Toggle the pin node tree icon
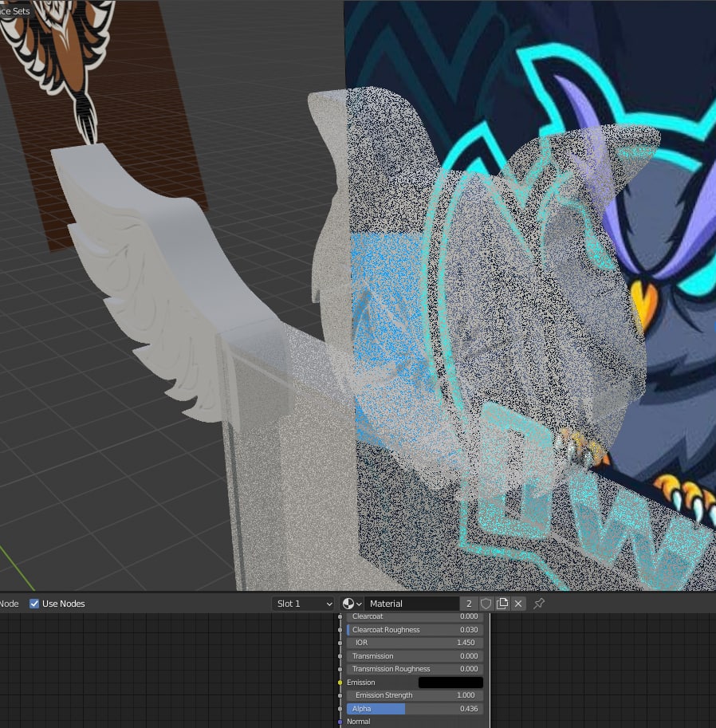 click(x=539, y=604)
